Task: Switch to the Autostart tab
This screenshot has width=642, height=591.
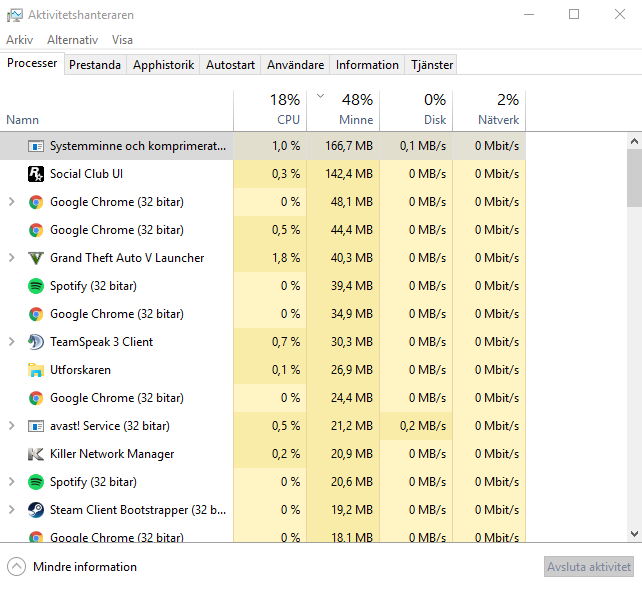Action: point(230,65)
